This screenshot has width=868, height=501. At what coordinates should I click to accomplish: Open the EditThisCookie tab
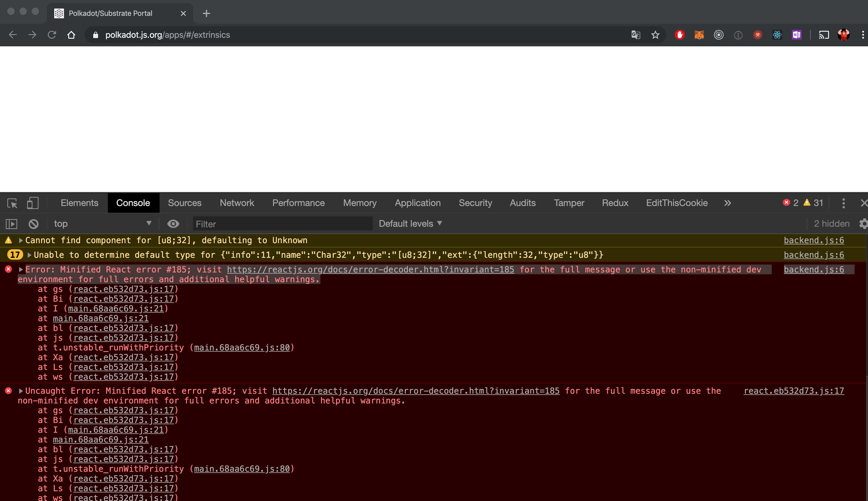(677, 203)
